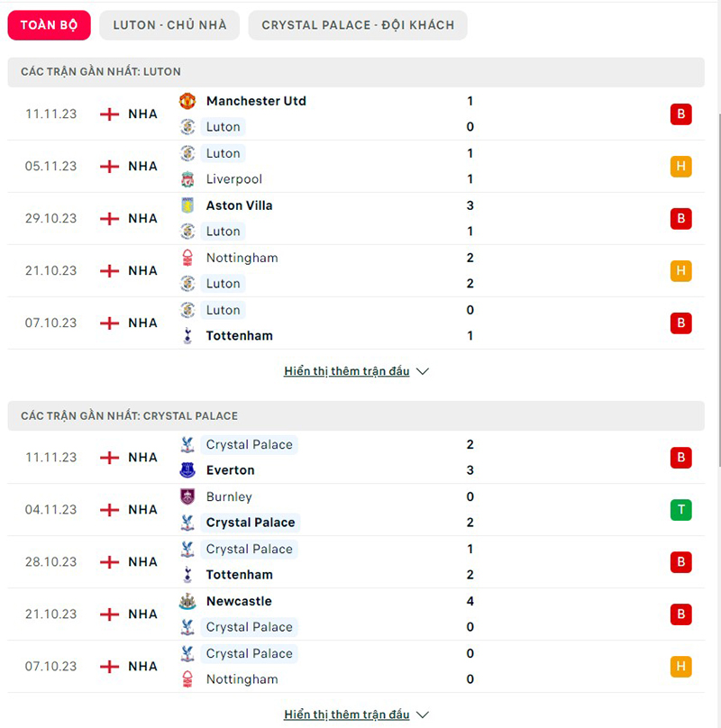721x728 pixels.
Task: Toggle the red B result badge for Manchester Utd match
Action: tap(680, 114)
